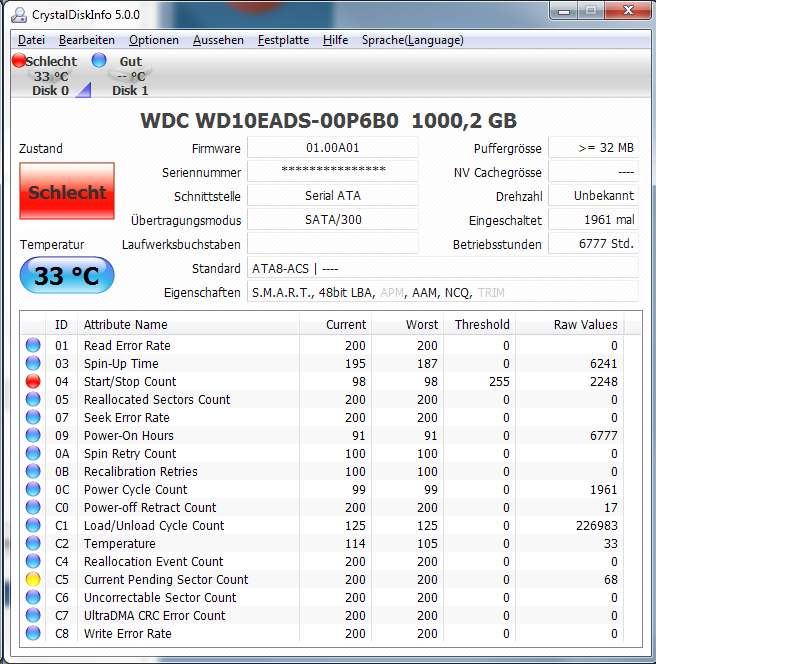Click the empty Laufwerksbuchstaben field
791x664 pixels.
click(332, 244)
